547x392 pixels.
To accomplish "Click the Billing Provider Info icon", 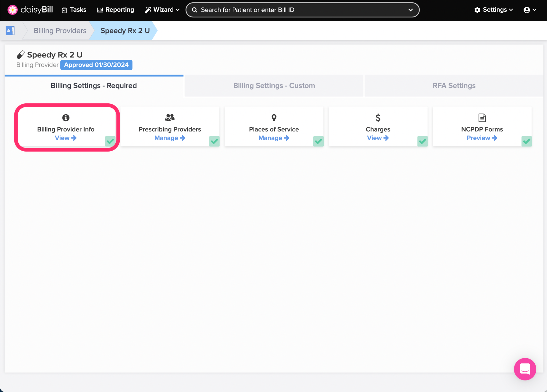I will pos(66,118).
